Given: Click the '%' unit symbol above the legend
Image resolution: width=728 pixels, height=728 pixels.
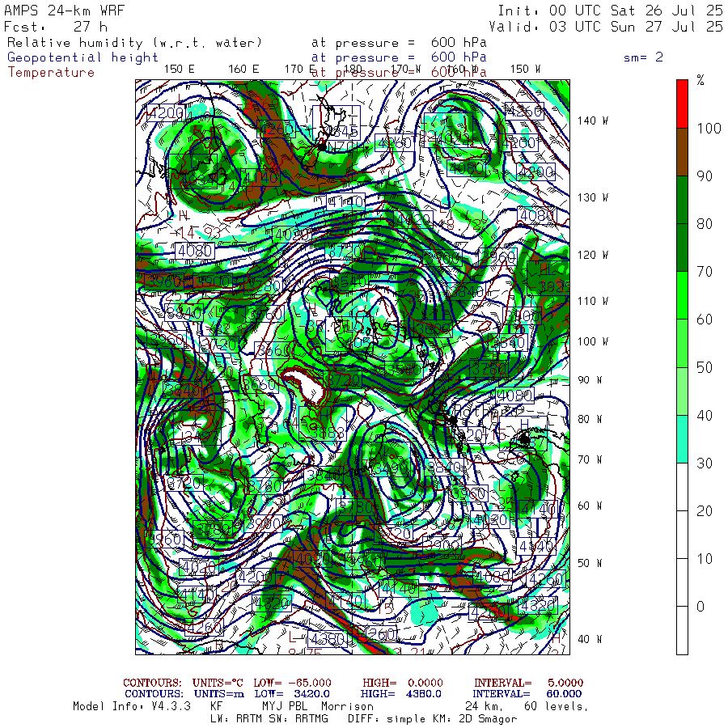Looking at the screenshot, I should (x=700, y=80).
